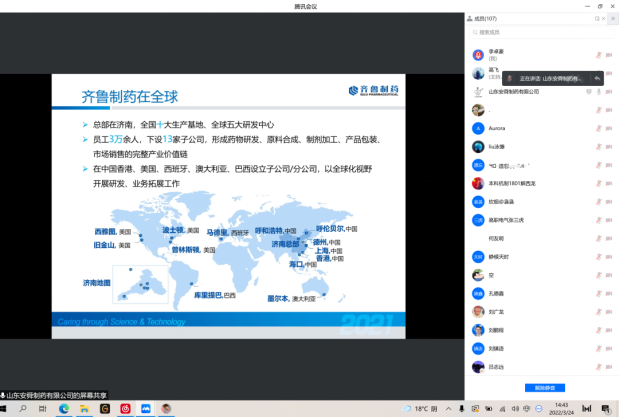619x417 pixels.
Task: Open the black G app on the taskbar
Action: pos(105,409)
